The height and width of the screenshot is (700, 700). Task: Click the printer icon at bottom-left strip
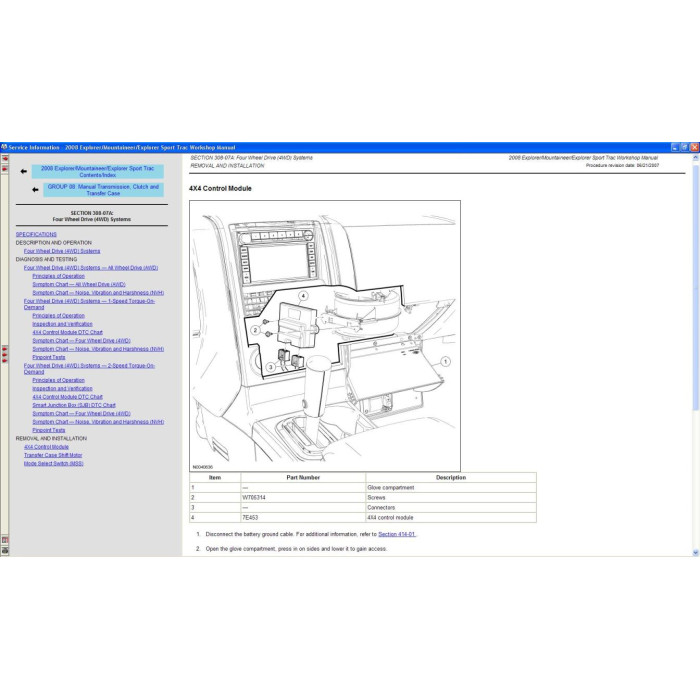click(4, 551)
